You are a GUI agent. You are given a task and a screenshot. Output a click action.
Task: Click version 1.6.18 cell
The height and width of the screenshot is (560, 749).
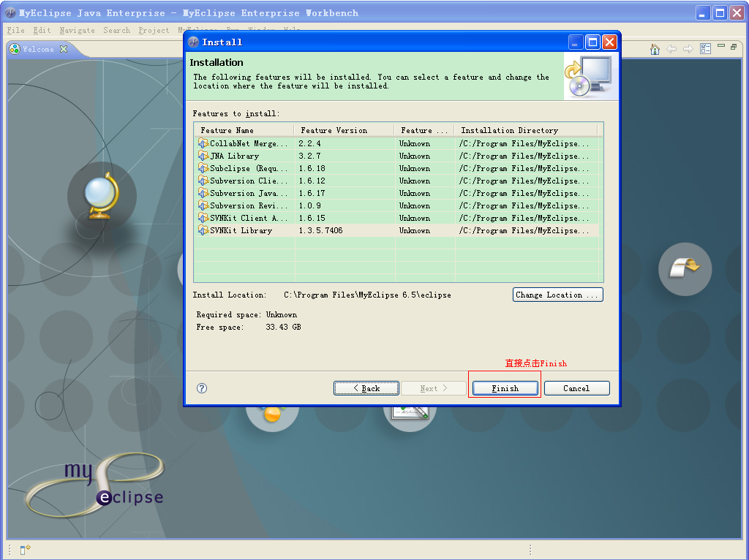click(312, 169)
